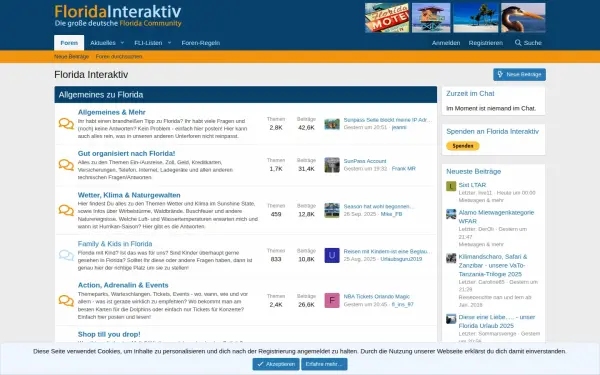This screenshot has width=600, height=375.
Task: Open the Sixt LTAR recent post
Action: [x=472, y=185]
